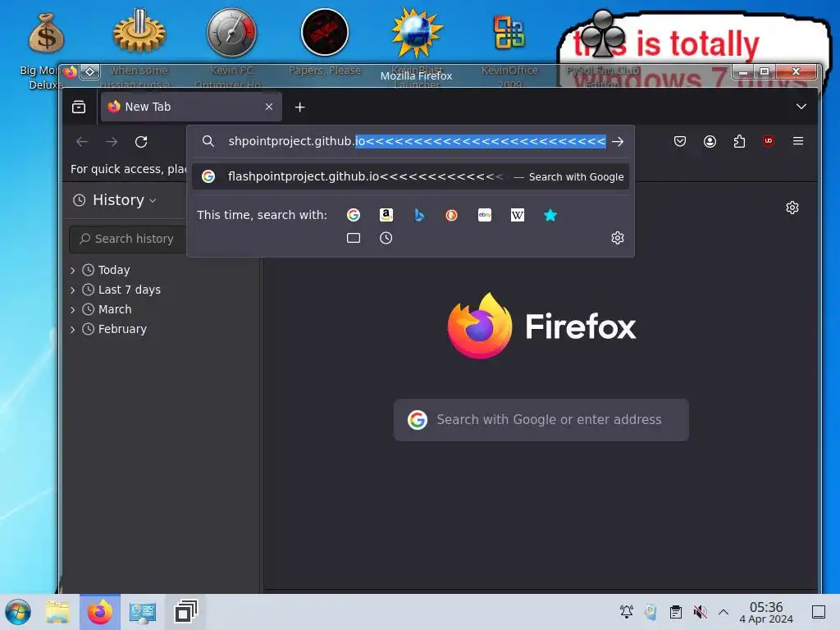The width and height of the screenshot is (840, 630).
Task: Open the virtual desktops taskbar icon
Action: point(186,612)
